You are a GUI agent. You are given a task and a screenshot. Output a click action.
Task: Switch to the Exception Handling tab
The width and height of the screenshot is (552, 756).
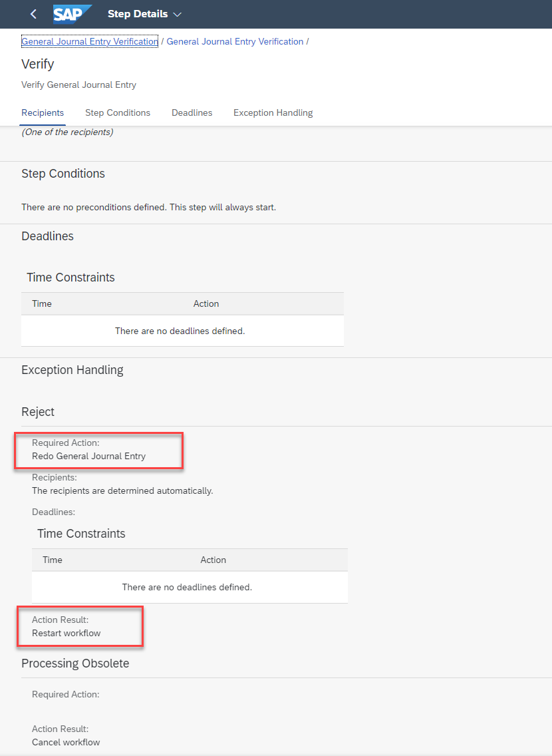click(273, 113)
